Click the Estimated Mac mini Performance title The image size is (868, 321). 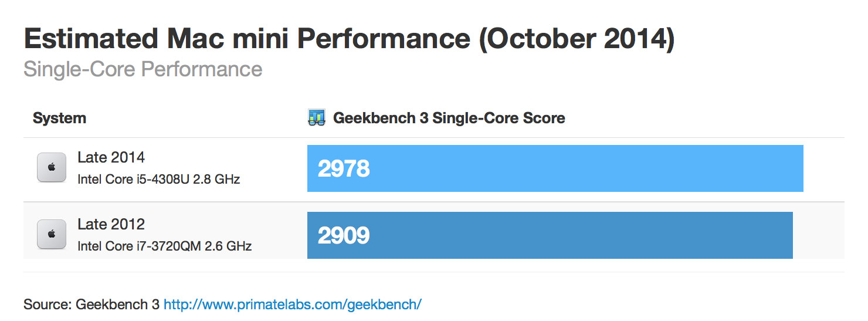coord(247,39)
